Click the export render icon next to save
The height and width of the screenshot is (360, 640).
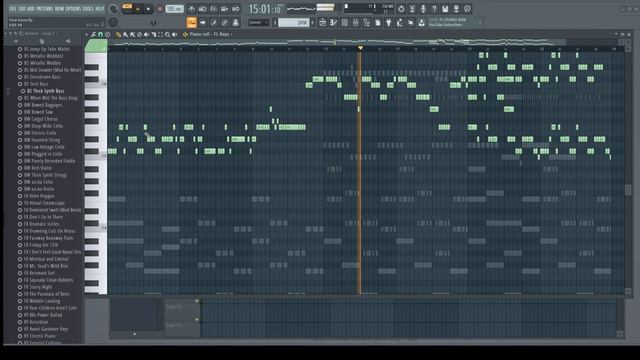coord(456,9)
